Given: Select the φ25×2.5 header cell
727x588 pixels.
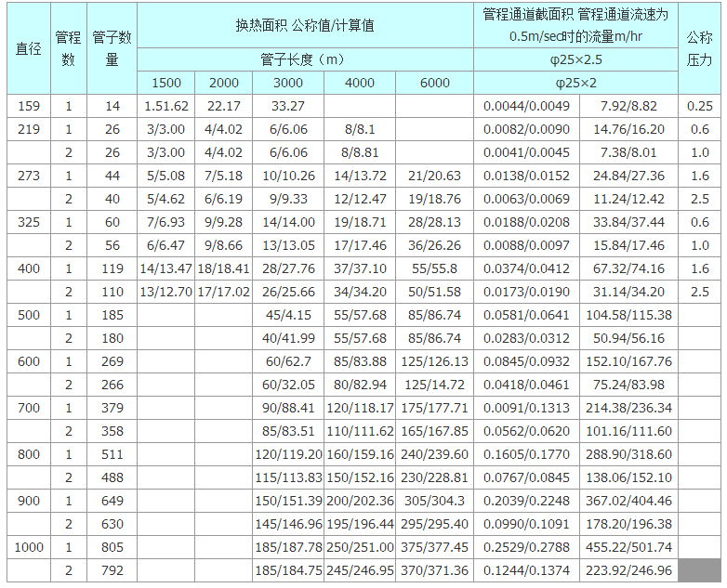Looking at the screenshot, I should point(575,59).
